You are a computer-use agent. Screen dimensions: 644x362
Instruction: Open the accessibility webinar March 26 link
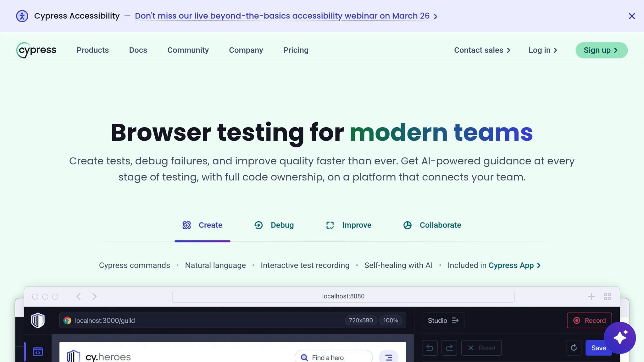[282, 16]
